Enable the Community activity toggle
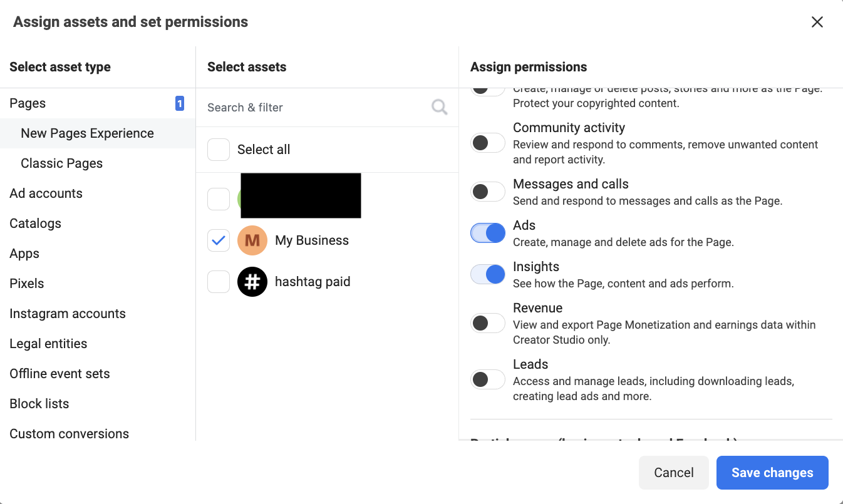The width and height of the screenshot is (843, 504). click(488, 143)
